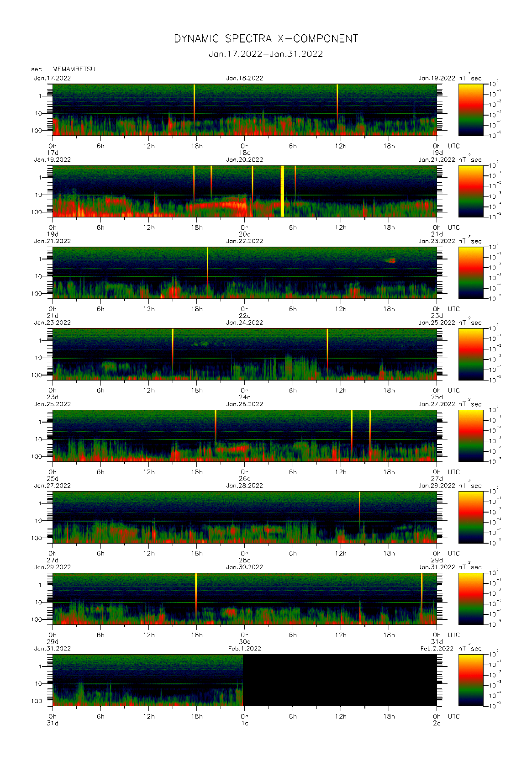532x767 pixels.
Task: Click the wide yellow band in second spectrogram
Action: pos(282,191)
